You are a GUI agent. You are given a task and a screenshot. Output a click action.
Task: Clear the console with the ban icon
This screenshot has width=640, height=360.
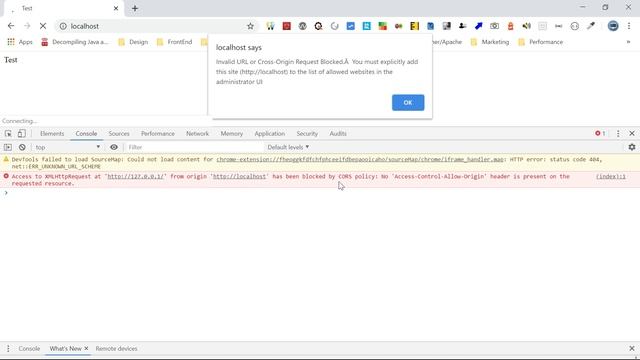coord(22,147)
